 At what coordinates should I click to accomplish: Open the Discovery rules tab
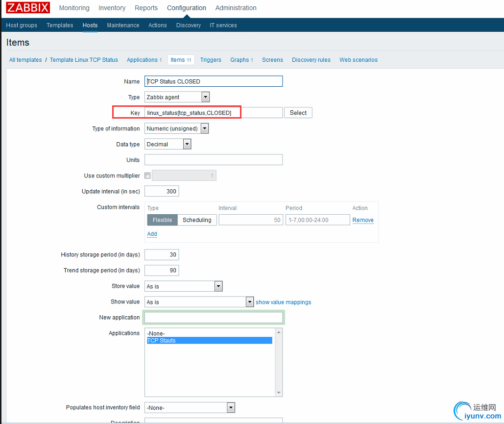point(311,60)
